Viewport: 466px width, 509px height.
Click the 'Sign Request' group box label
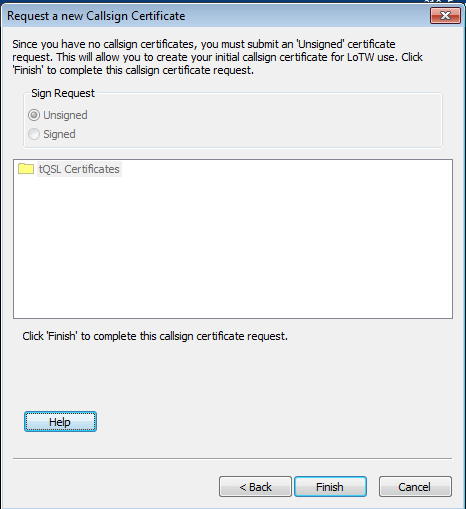(63, 93)
